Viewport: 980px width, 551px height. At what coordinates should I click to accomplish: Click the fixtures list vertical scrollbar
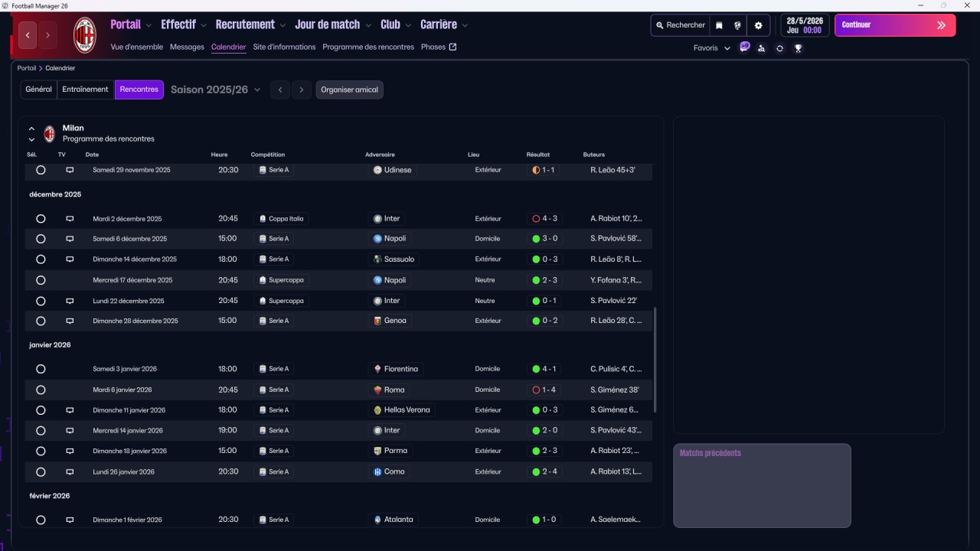pyautogui.click(x=655, y=360)
